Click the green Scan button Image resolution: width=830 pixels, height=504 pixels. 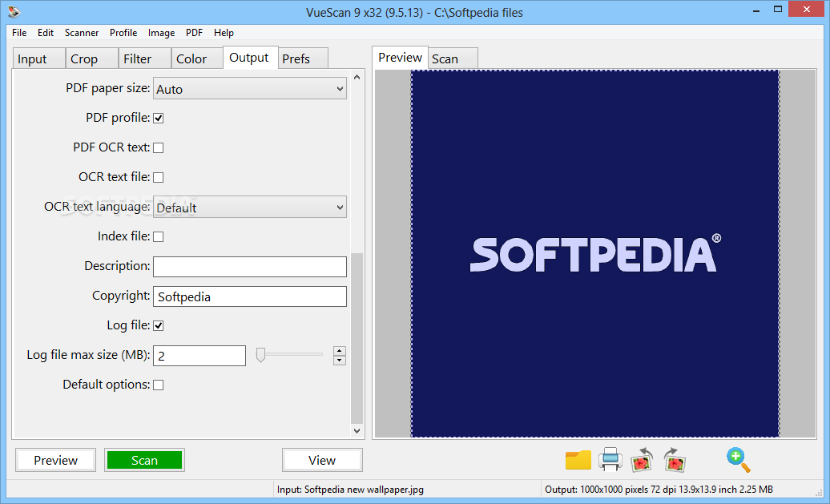pos(144,460)
